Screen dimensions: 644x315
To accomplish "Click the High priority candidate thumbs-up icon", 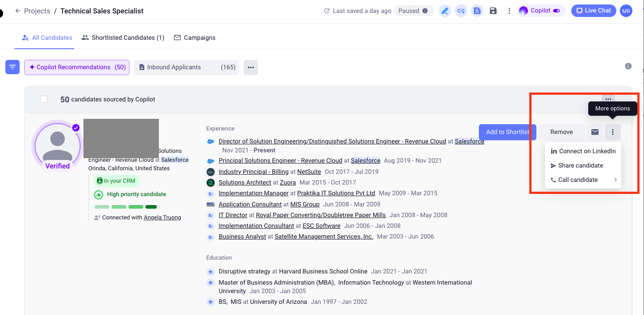I will point(99,194).
